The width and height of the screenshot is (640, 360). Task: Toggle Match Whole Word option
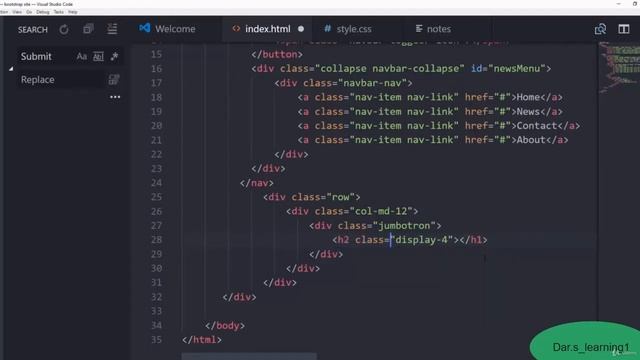pyautogui.click(x=98, y=56)
